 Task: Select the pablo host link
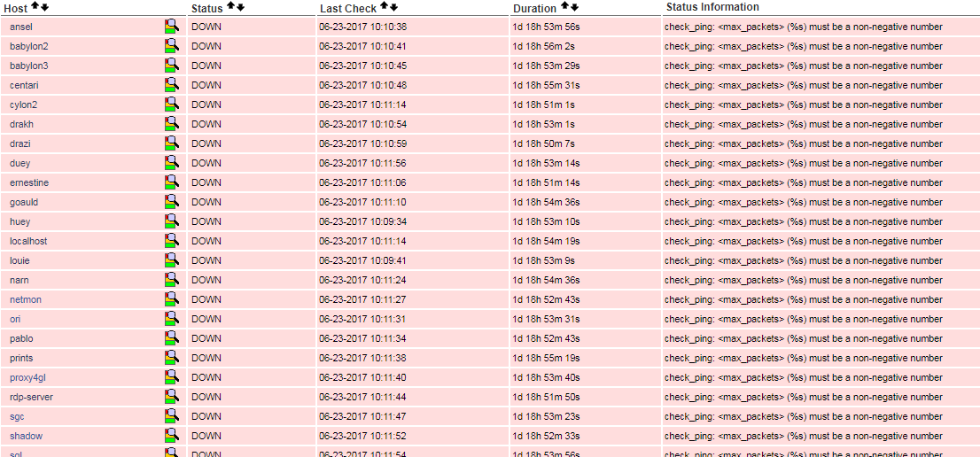(x=21, y=338)
